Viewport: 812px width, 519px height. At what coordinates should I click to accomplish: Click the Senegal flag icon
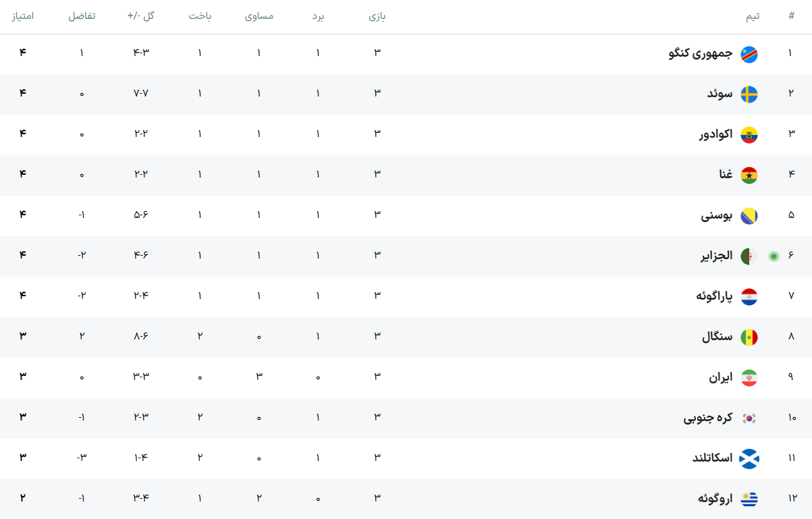(x=749, y=337)
